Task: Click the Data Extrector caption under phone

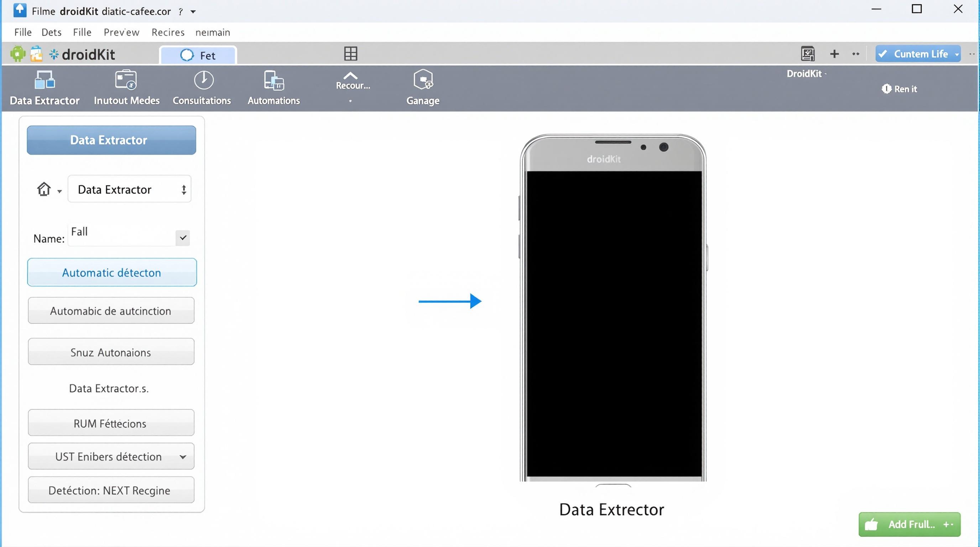Action: (x=612, y=510)
